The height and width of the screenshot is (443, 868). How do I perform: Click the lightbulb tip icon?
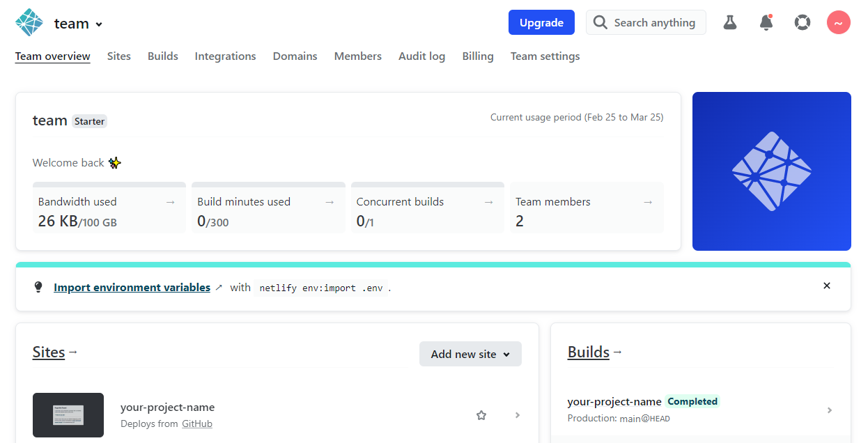coord(38,286)
